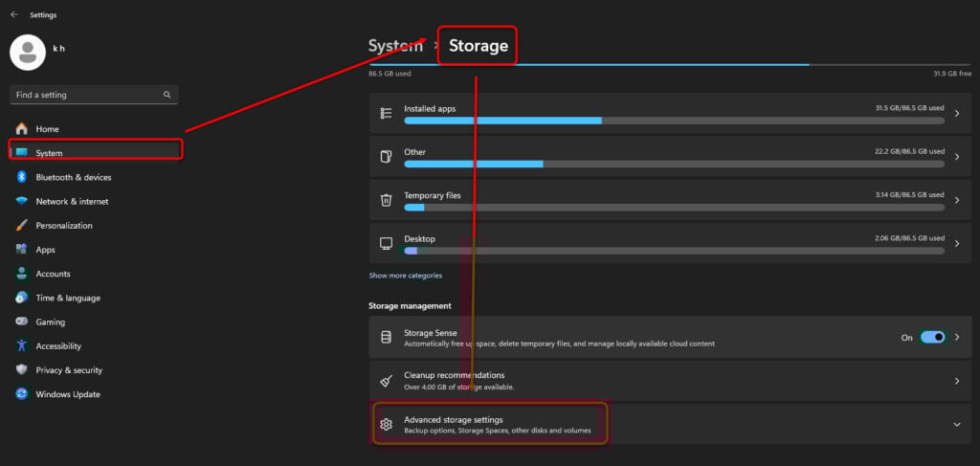
Task: Click the Desktop monitor icon
Action: click(x=387, y=244)
